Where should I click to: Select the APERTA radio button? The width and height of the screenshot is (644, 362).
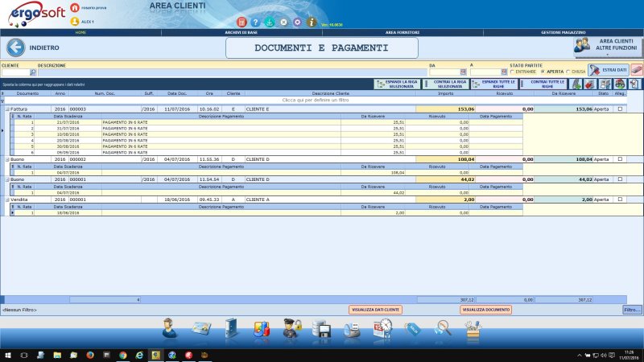coord(543,72)
